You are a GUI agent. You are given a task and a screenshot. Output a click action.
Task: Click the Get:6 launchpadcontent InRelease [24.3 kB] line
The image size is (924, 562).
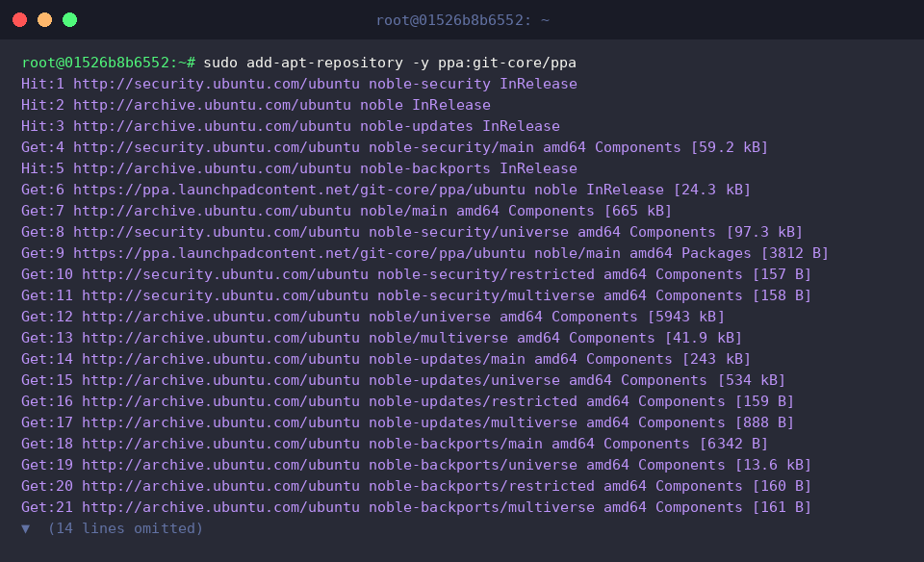pyautogui.click(x=386, y=190)
